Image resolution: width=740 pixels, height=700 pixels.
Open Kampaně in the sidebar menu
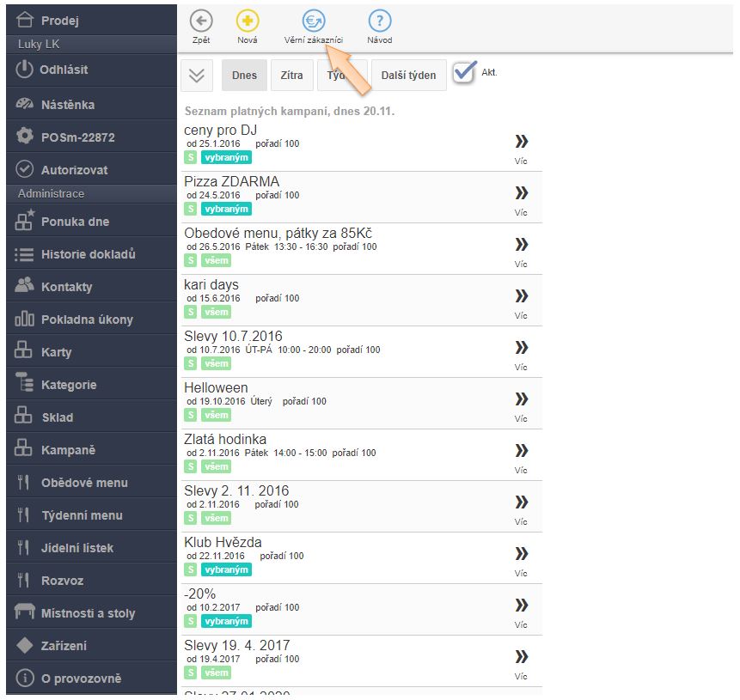tap(68, 450)
